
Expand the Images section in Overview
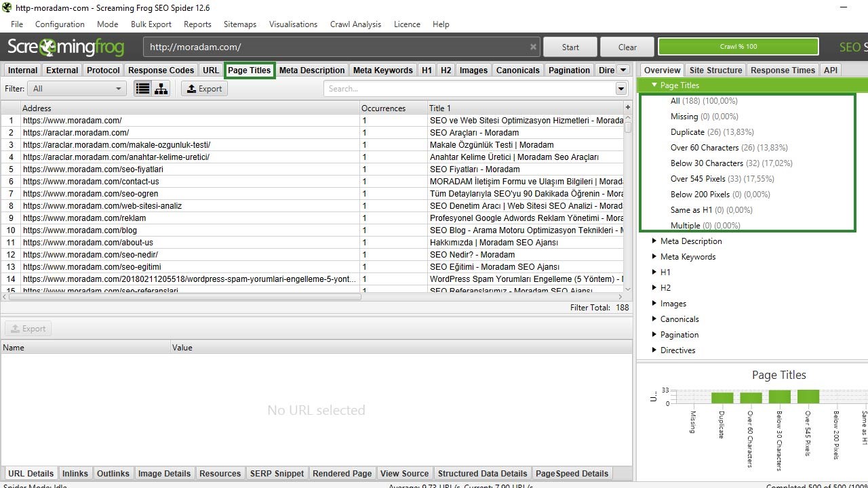coord(654,303)
